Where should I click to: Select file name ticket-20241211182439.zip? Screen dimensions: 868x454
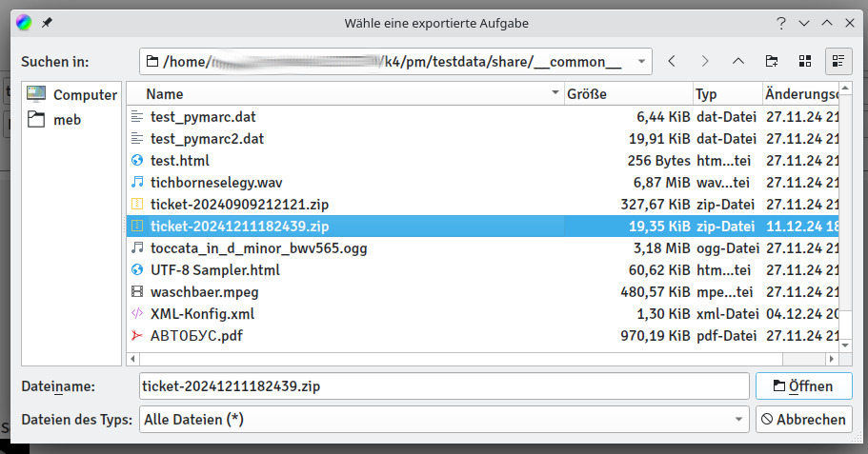(x=240, y=226)
